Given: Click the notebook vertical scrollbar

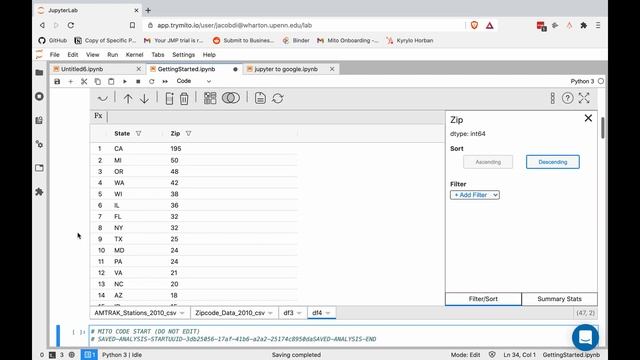Looking at the screenshot, I should (603, 129).
